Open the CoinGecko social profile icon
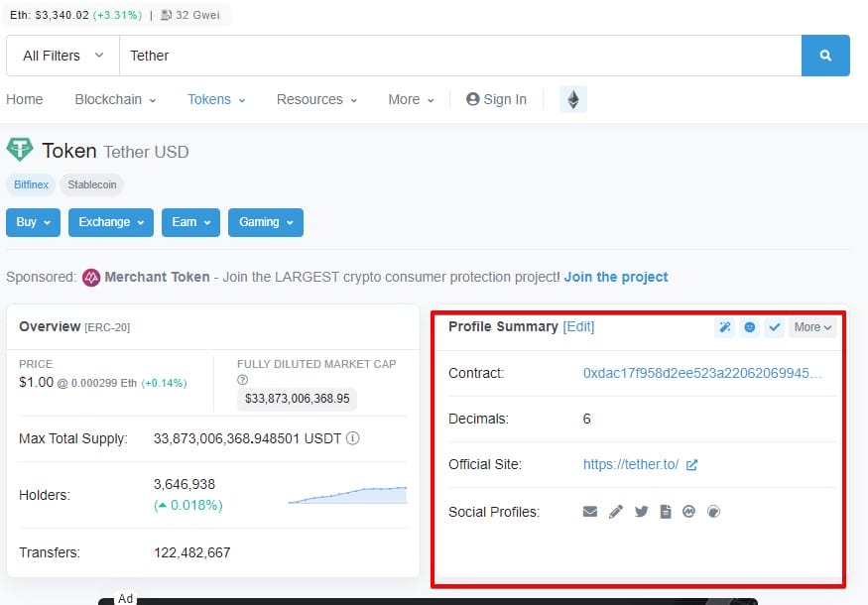868x605 pixels. (x=713, y=512)
